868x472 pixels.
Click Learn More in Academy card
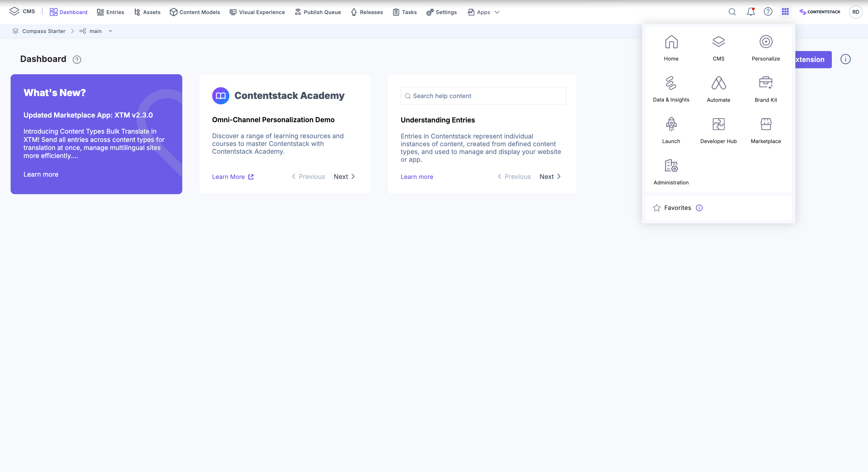232,177
